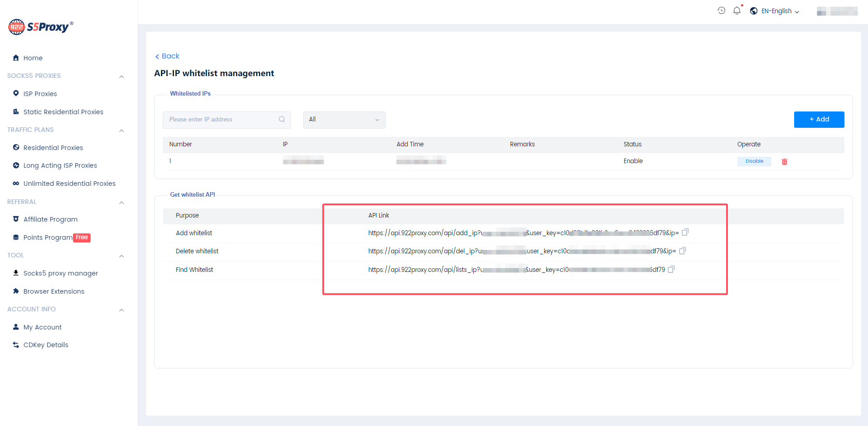868x426 pixels.
Task: Open the EN-English language selector
Action: pos(775,11)
